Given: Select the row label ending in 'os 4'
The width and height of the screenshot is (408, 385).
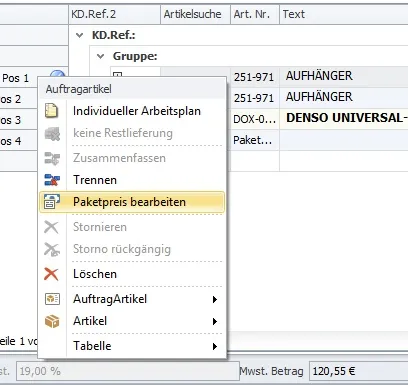Looking at the screenshot, I should click(11, 141).
